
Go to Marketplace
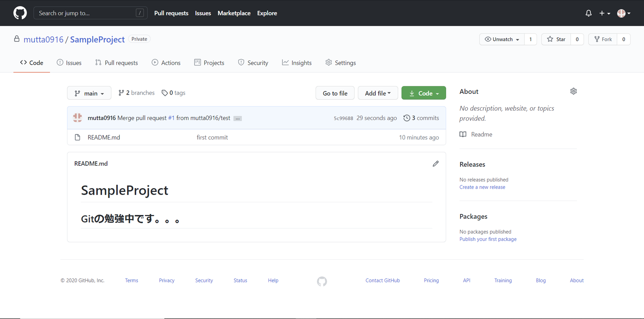pos(234,13)
